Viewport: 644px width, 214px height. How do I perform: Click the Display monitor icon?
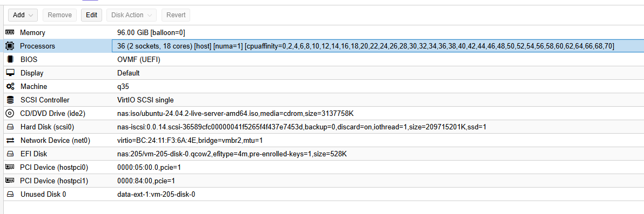(x=10, y=73)
